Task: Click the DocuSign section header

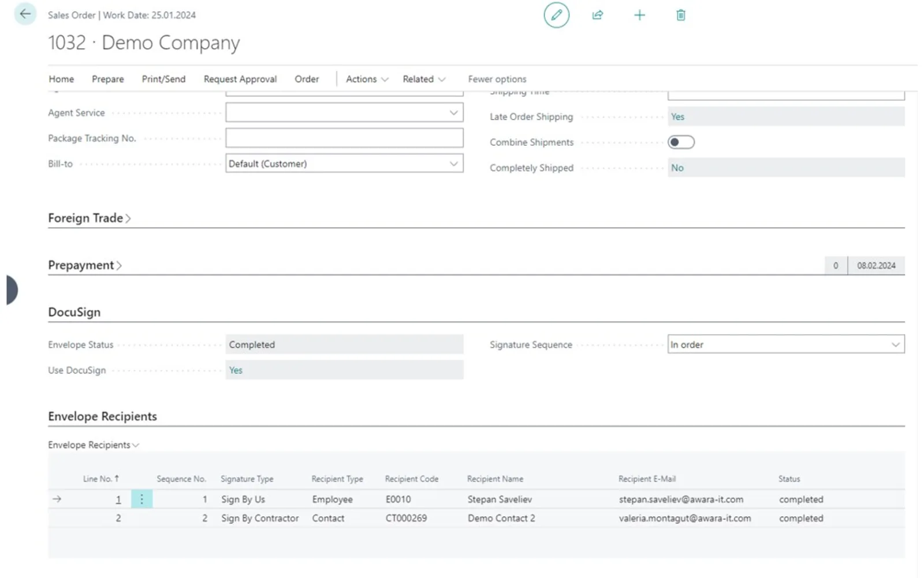Action: (74, 312)
